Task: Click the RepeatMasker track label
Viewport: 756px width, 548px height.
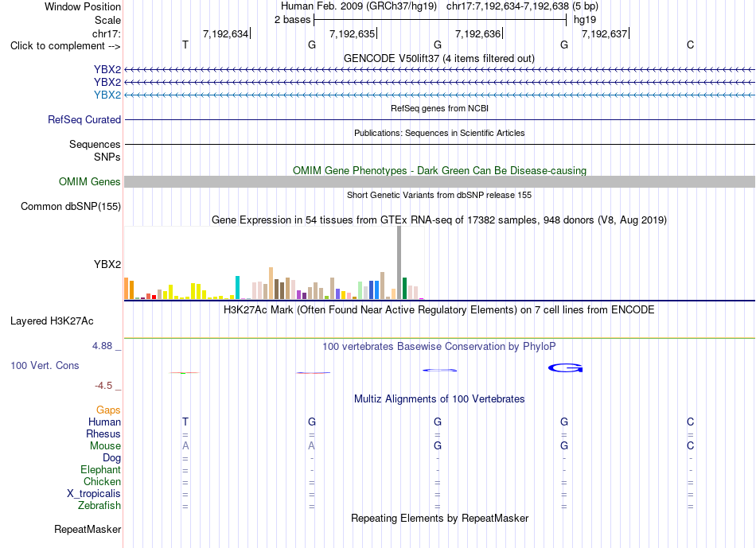Action: (88, 529)
